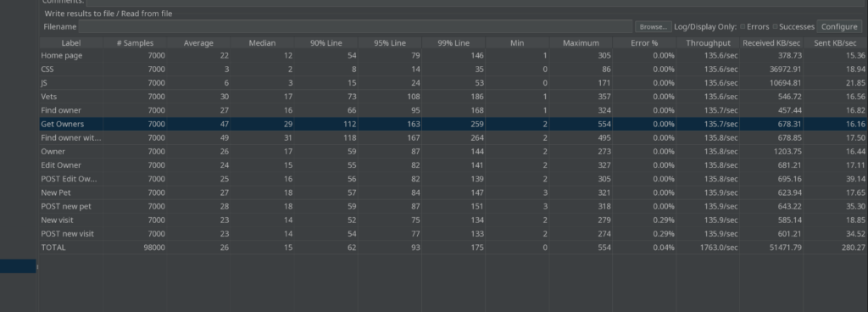The height and width of the screenshot is (312, 868).
Task: Select the Vets row label
Action: (x=48, y=97)
